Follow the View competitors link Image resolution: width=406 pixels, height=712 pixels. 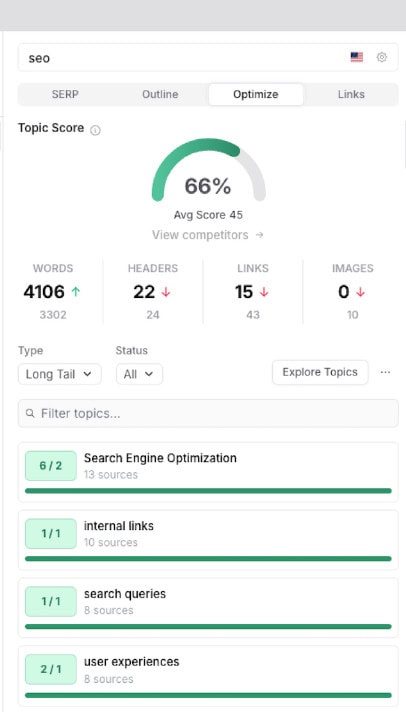pyautogui.click(x=208, y=235)
